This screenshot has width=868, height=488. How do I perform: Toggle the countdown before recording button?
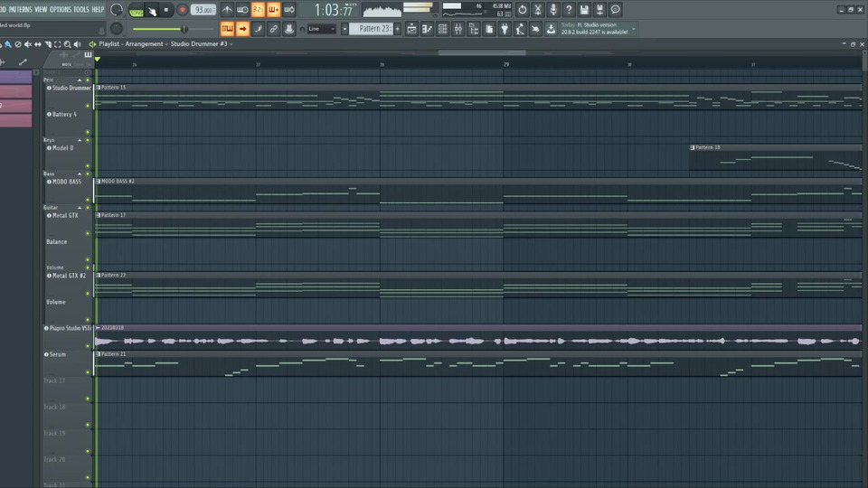click(x=258, y=9)
